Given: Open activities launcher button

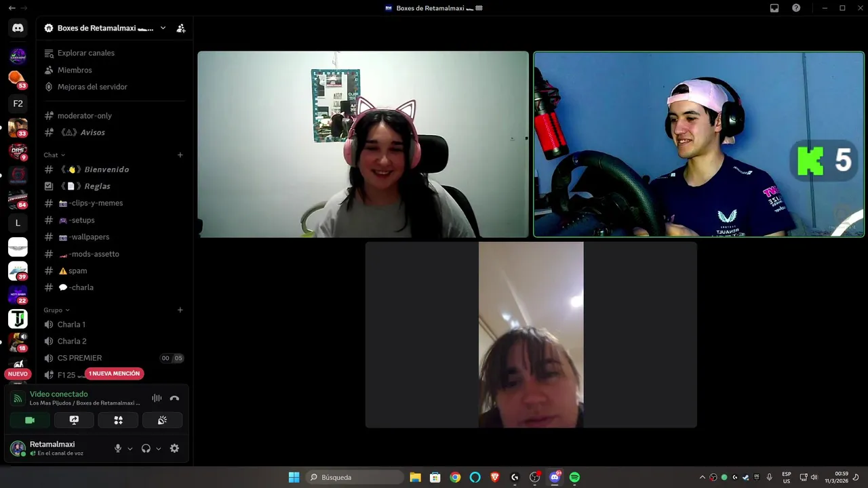Looking at the screenshot, I should [118, 420].
